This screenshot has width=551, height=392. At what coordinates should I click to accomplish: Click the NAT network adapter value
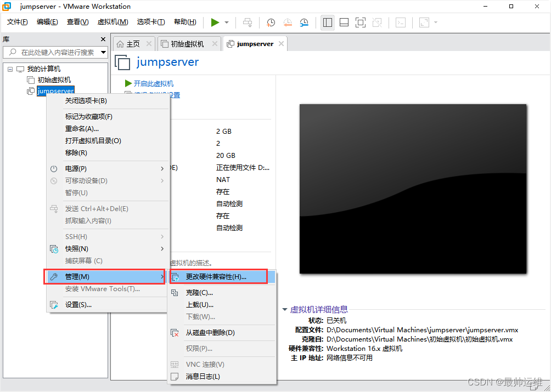point(223,180)
